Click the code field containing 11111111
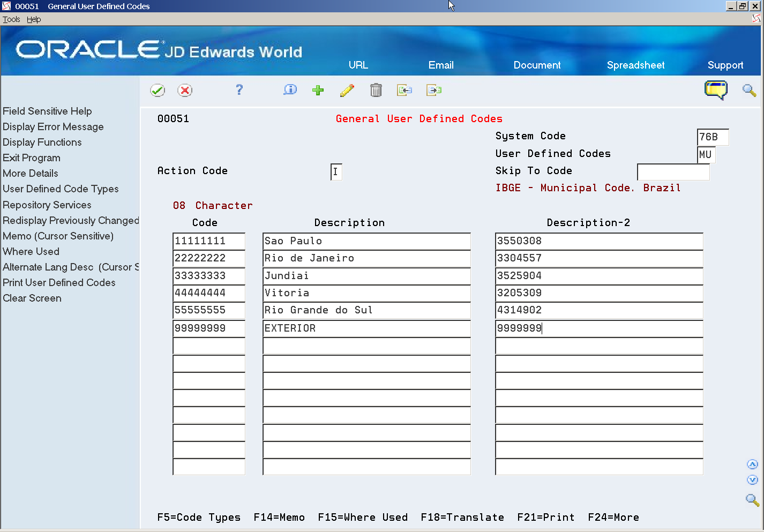Viewport: 764px width, 532px height. tap(209, 241)
